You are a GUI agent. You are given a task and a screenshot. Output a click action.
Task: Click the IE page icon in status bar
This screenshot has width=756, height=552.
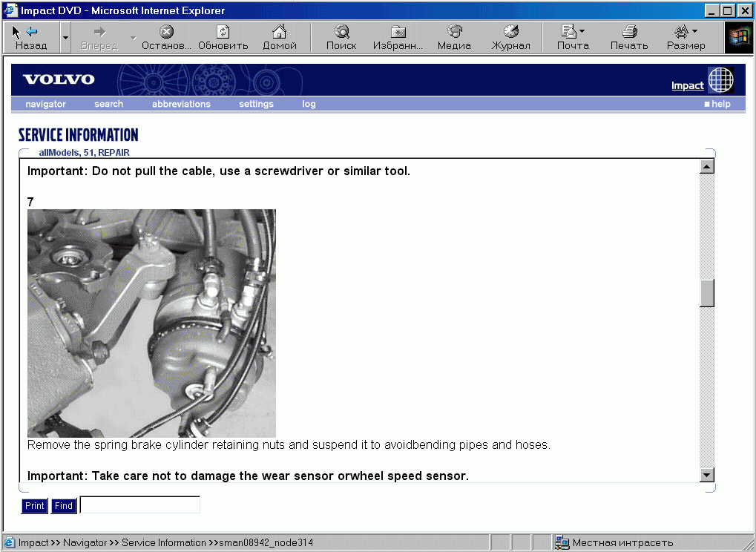[x=10, y=542]
